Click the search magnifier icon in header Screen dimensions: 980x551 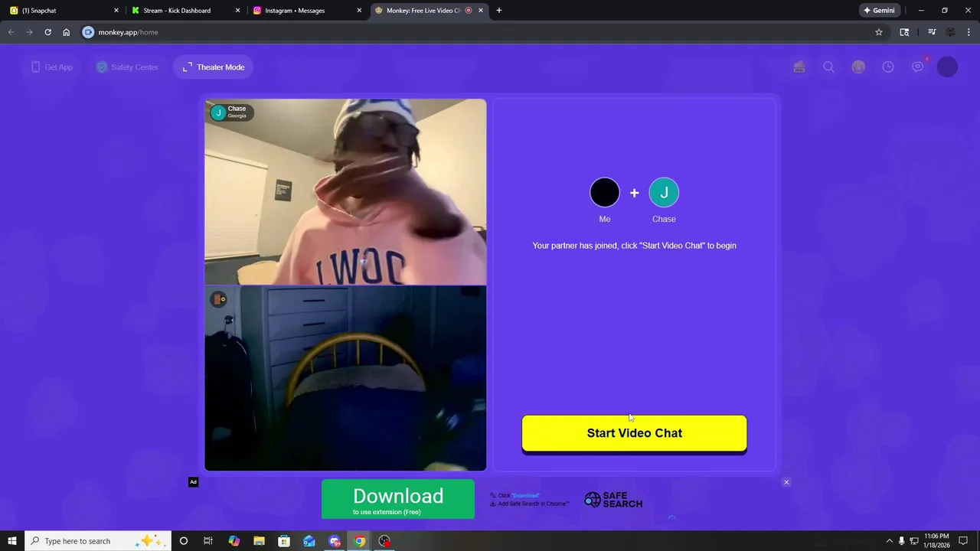coord(828,67)
